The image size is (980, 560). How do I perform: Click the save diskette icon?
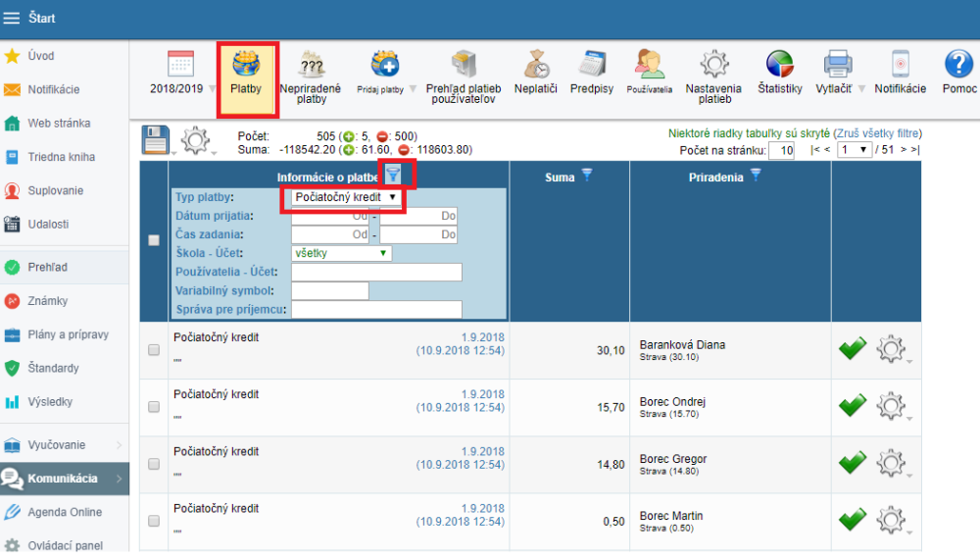[155, 139]
